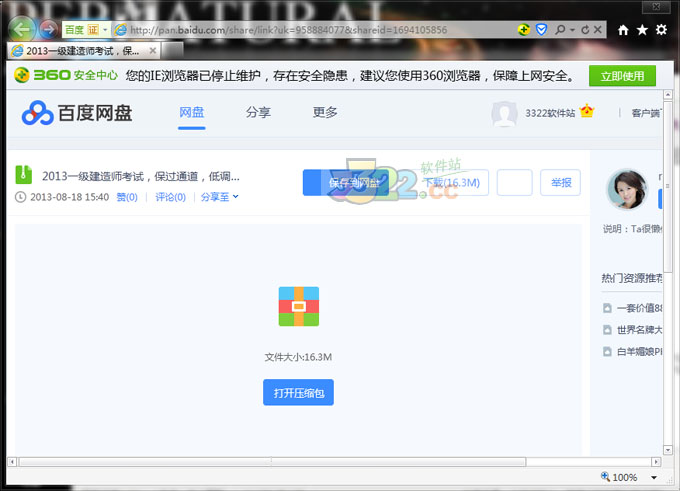Click the colorful archive package icon

(299, 307)
